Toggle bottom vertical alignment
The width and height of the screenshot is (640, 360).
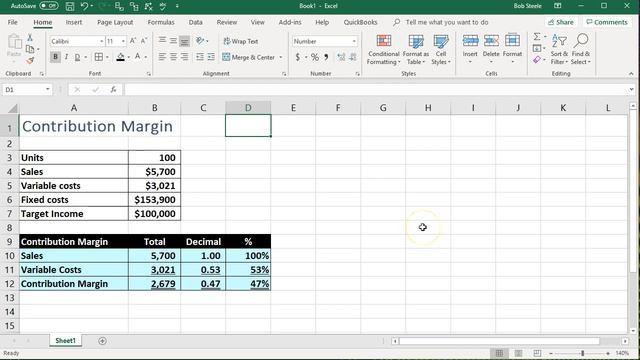tap(184, 40)
